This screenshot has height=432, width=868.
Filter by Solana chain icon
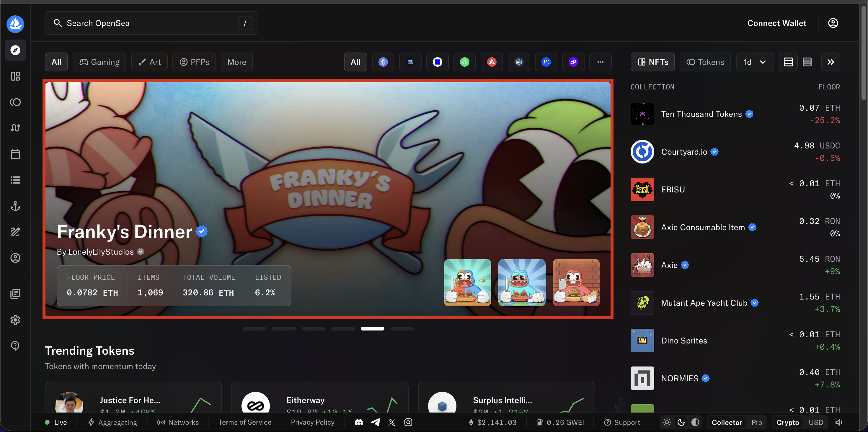click(x=410, y=62)
